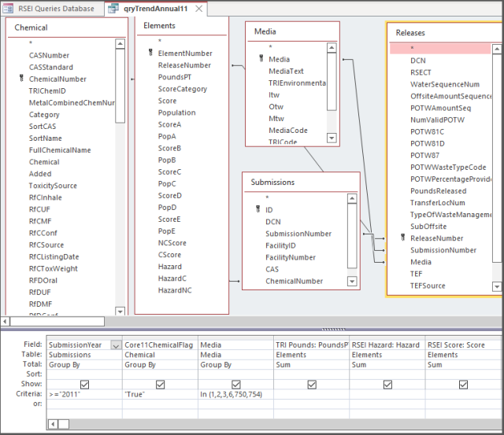
Task: Click the key icon next to ID in Submissions
Action: point(257,210)
